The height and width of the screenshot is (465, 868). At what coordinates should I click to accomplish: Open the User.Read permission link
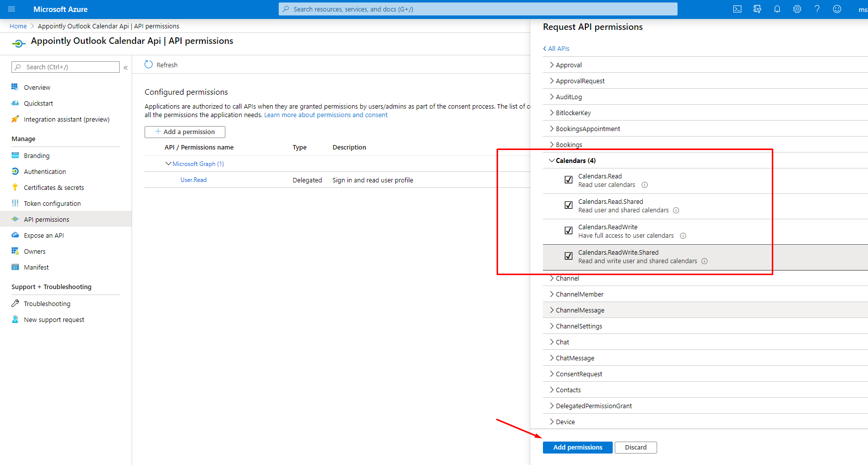[193, 180]
